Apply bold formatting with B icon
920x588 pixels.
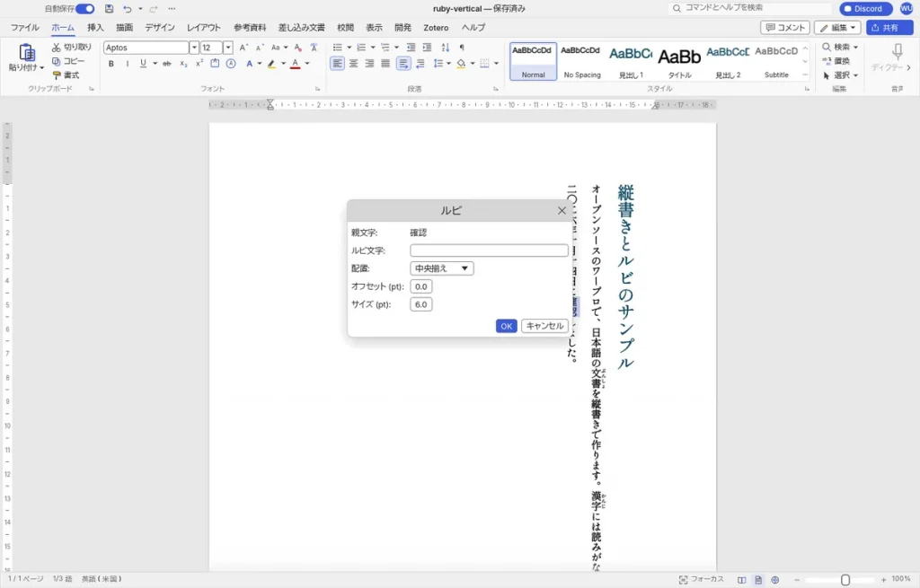pyautogui.click(x=111, y=64)
